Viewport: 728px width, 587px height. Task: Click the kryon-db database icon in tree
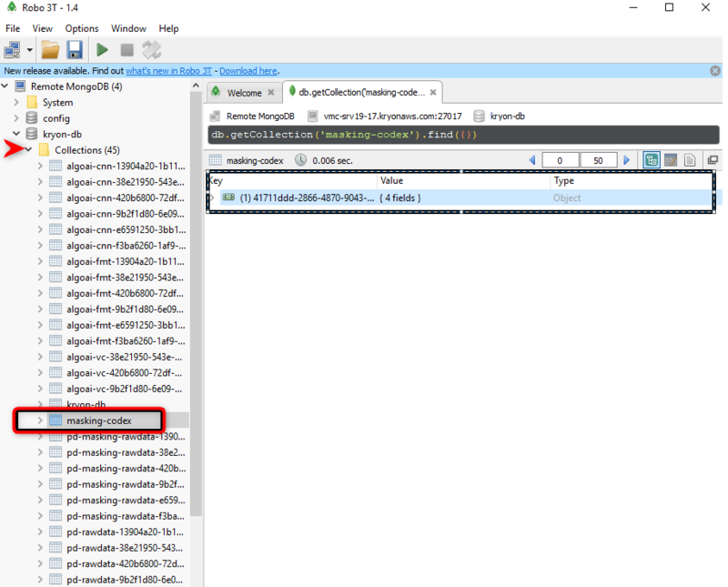tap(32, 134)
